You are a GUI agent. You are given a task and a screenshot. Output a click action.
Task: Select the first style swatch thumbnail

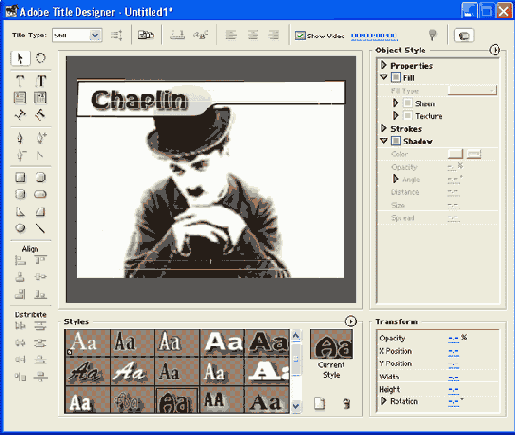coord(88,343)
